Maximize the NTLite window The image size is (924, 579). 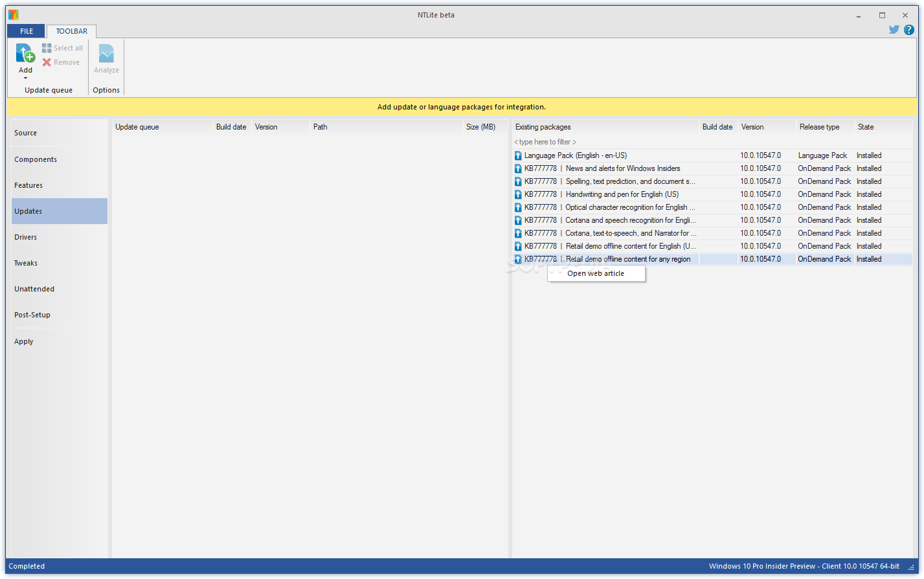pyautogui.click(x=882, y=15)
